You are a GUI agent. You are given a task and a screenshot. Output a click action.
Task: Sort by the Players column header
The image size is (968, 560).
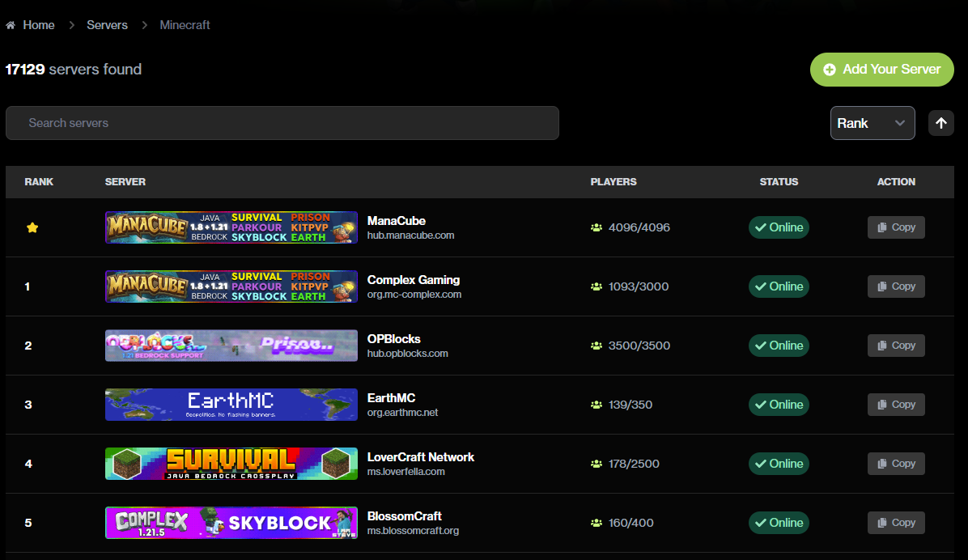(613, 182)
